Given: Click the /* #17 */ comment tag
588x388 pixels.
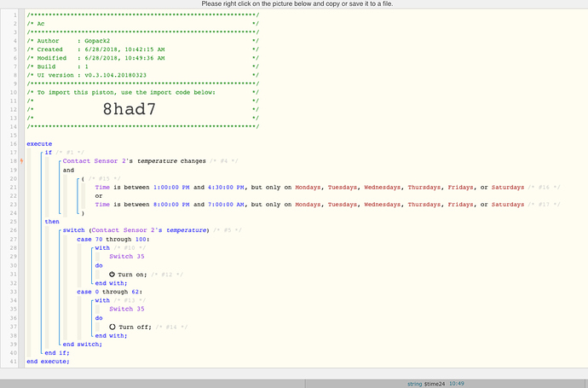Looking at the screenshot, I should pyautogui.click(x=545, y=205).
